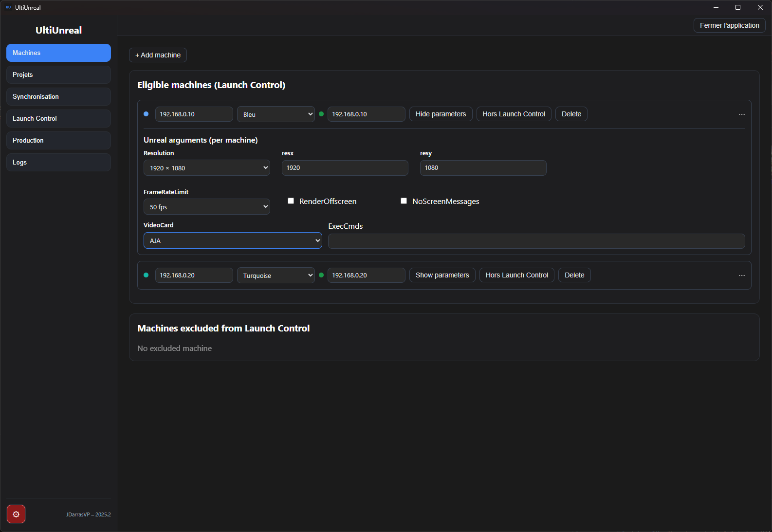Enable the RenderOffscreen checkbox
This screenshot has height=532, width=772.
[x=291, y=201]
